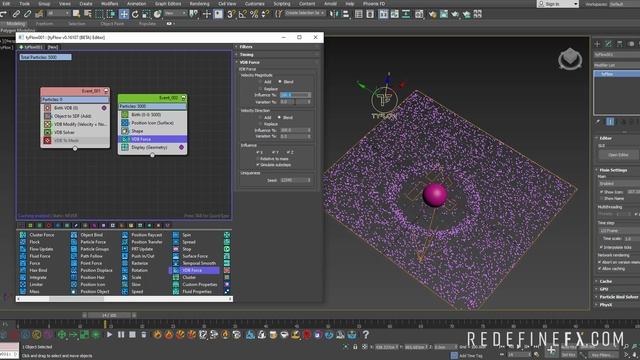Enable Relative to mass checkbox
This screenshot has height=360, width=640.
click(x=258, y=159)
